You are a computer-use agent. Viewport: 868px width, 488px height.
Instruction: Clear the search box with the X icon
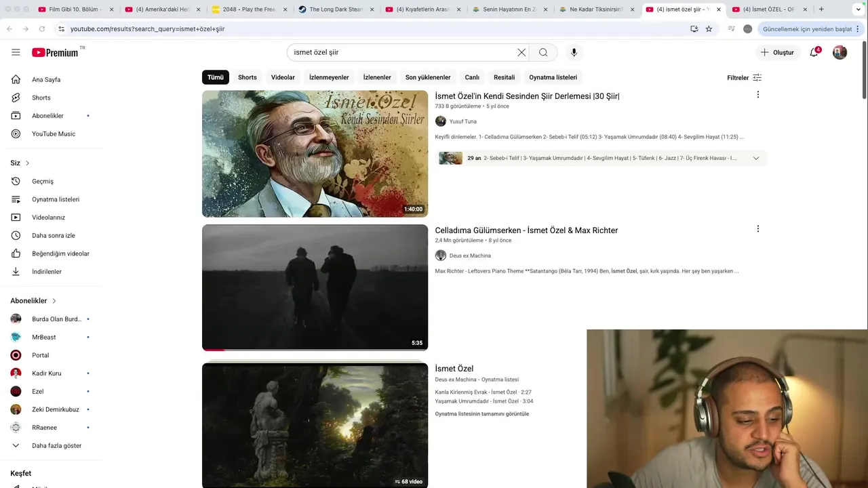click(x=521, y=52)
